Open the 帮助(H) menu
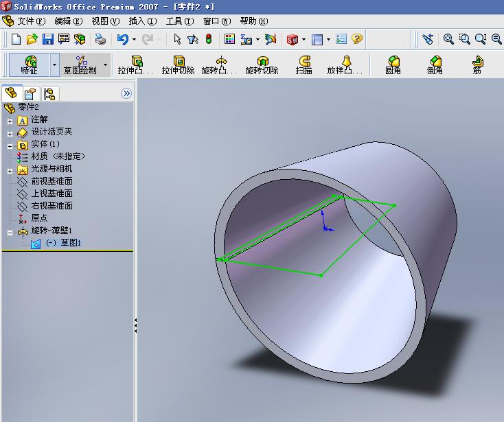The height and width of the screenshot is (422, 504). (254, 21)
